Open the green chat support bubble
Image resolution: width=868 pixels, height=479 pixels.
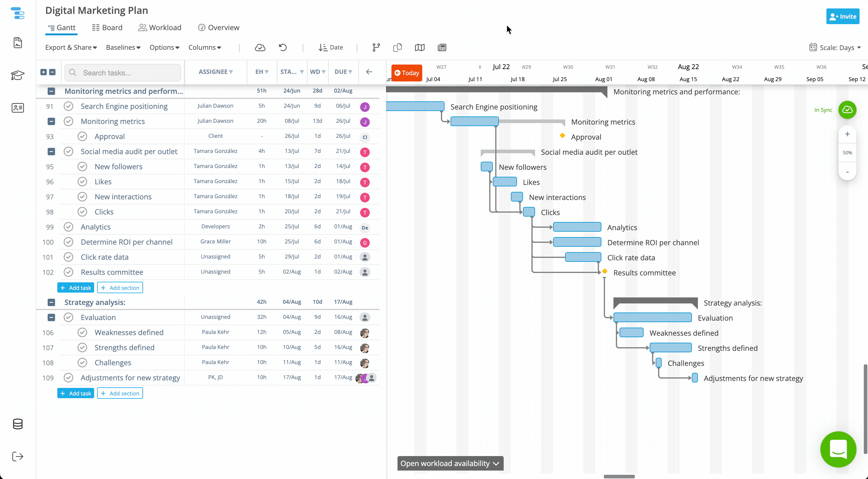click(x=838, y=449)
